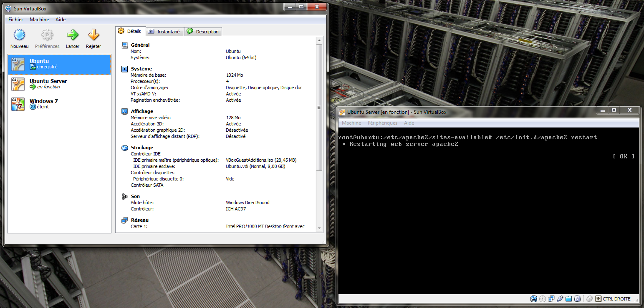Open Aide menu in Ubuntu Server window
Screen dimensions: 644x308
409,123
